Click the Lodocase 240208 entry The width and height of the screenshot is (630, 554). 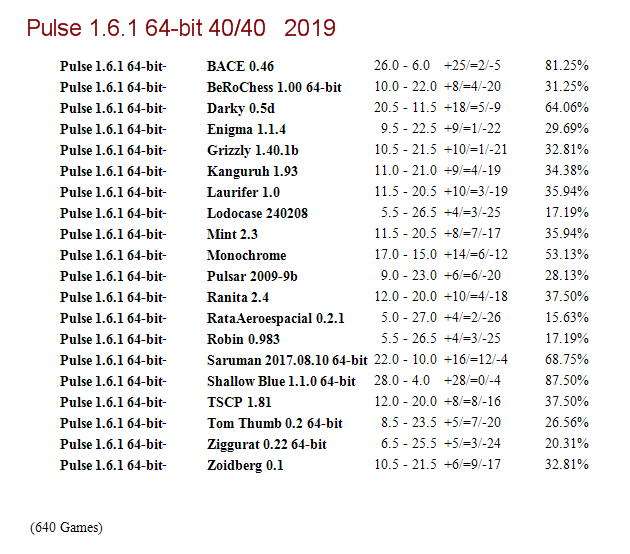[257, 213]
